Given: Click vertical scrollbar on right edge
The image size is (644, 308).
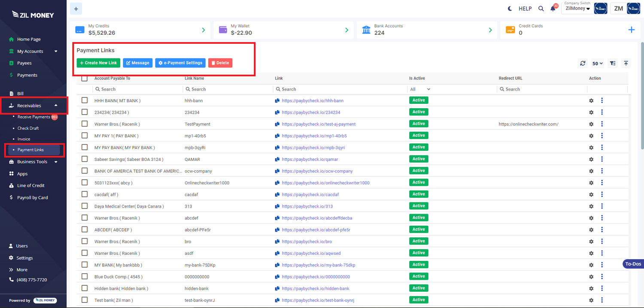Looking at the screenshot, I should tap(642, 95).
